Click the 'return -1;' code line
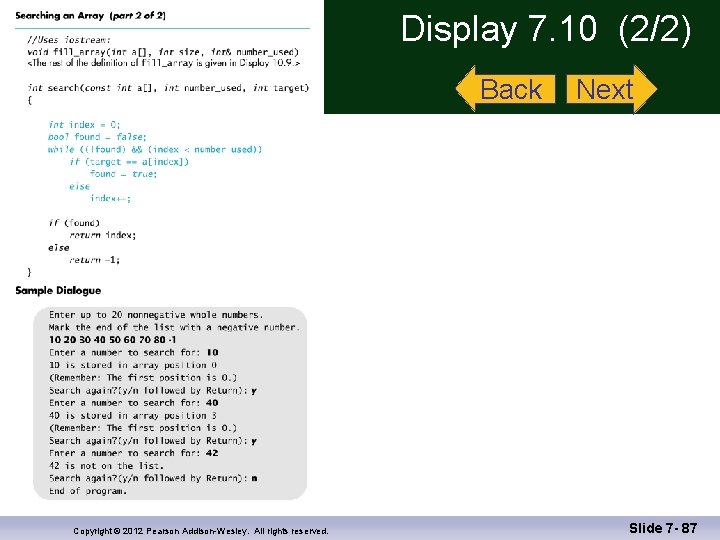This screenshot has width=720, height=540. [x=94, y=260]
